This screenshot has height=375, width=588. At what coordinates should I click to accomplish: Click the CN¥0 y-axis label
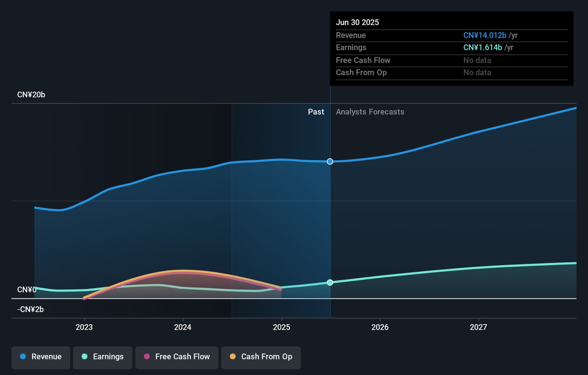click(x=27, y=290)
